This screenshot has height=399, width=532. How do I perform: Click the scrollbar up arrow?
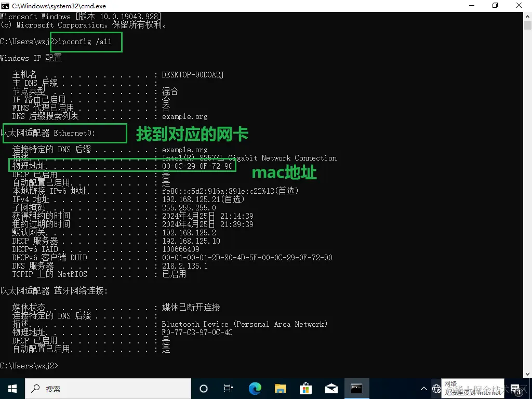click(528, 16)
